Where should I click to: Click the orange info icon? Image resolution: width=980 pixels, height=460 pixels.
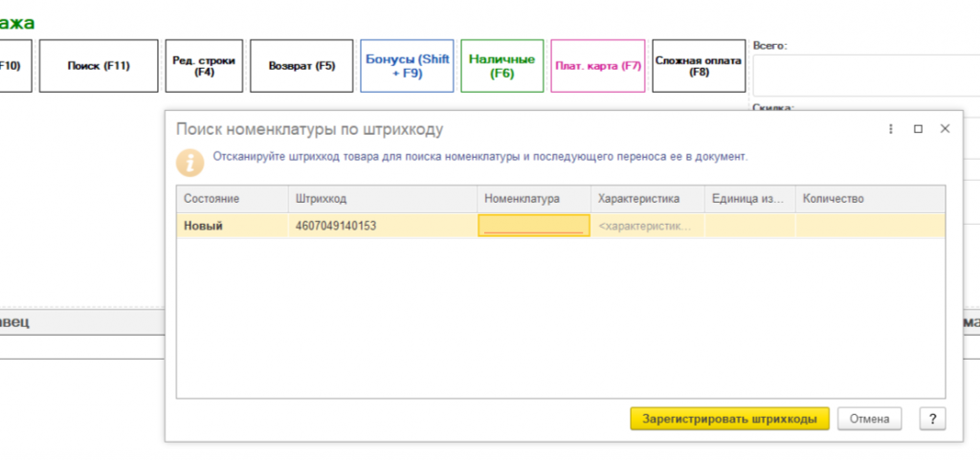coord(190,163)
